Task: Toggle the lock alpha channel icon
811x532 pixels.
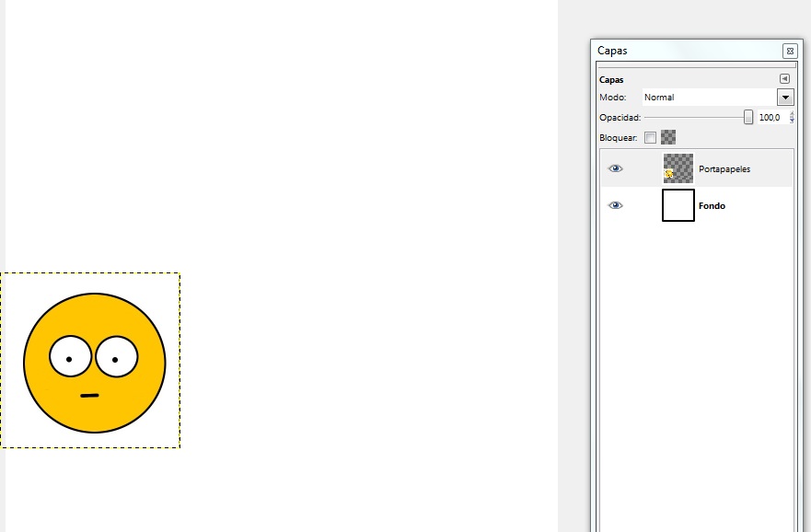Action: pos(668,137)
